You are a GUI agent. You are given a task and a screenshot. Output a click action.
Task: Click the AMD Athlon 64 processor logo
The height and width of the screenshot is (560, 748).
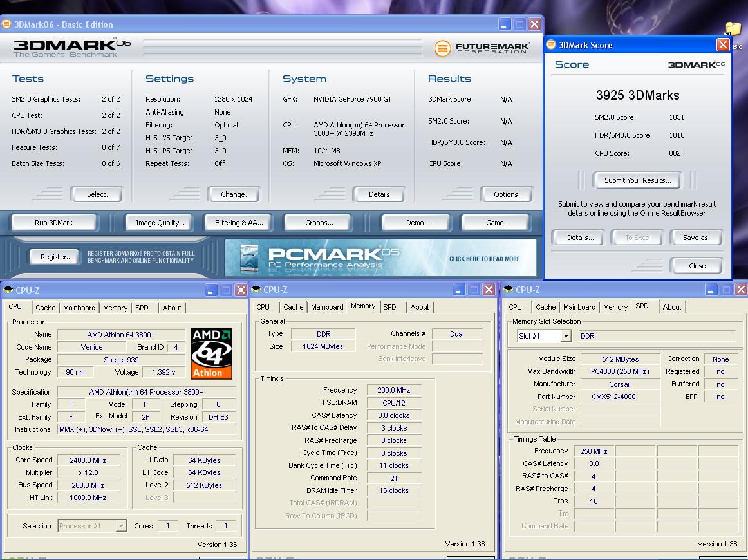(x=211, y=353)
